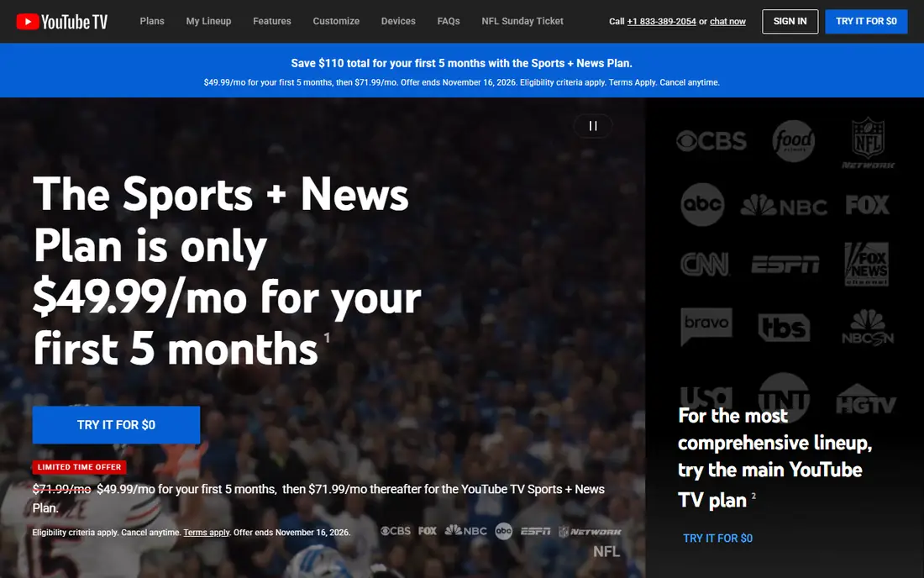
Task: Click the HGTV logo
Action: pyautogui.click(x=866, y=399)
